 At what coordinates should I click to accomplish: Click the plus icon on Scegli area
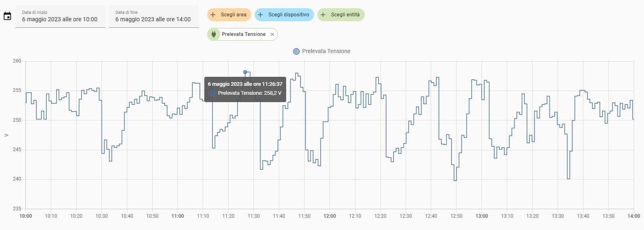point(213,15)
